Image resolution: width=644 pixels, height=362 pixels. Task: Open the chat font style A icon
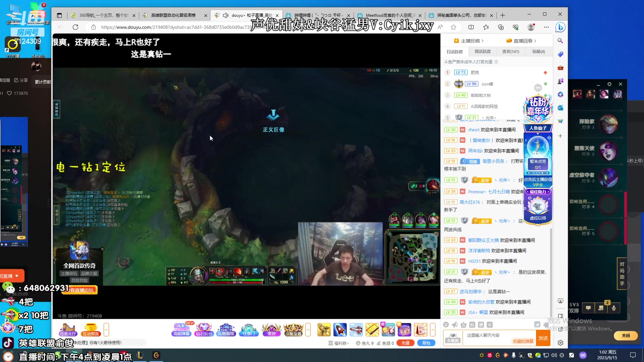pyautogui.click(x=464, y=324)
